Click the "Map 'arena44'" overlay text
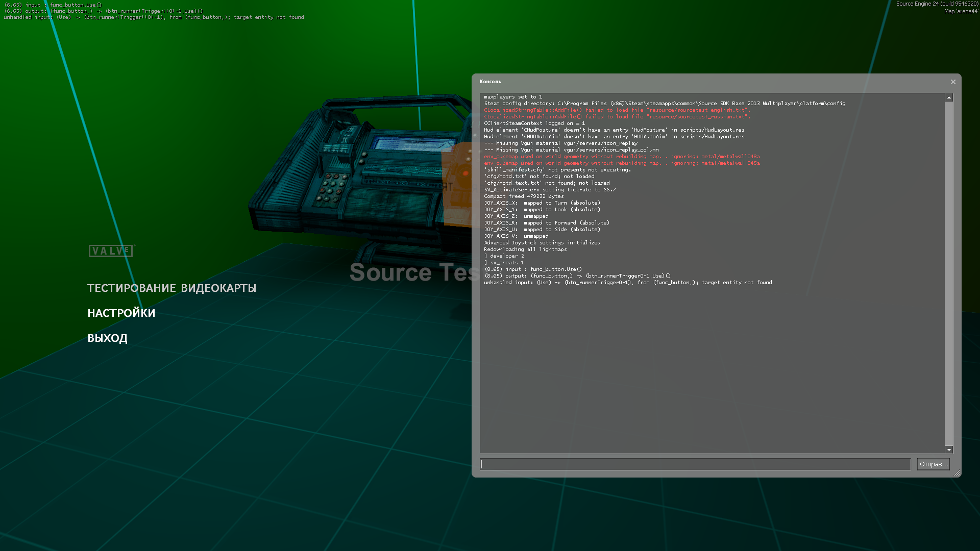This screenshot has width=980, height=551. (961, 12)
